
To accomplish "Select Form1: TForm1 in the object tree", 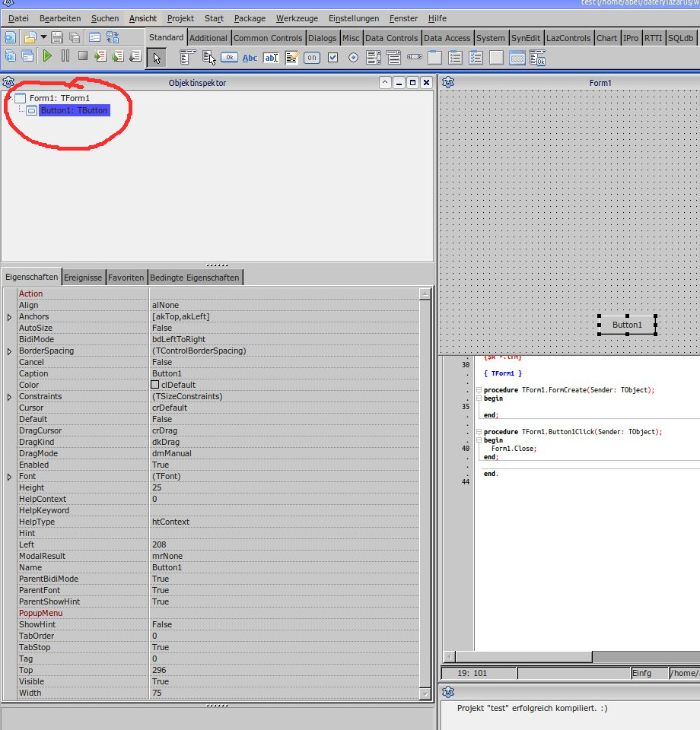I will pos(59,98).
